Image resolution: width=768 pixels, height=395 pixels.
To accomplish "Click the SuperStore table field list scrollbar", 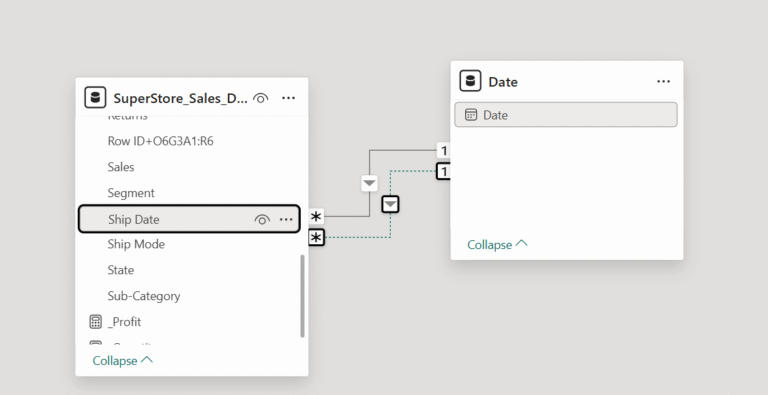I will point(302,296).
